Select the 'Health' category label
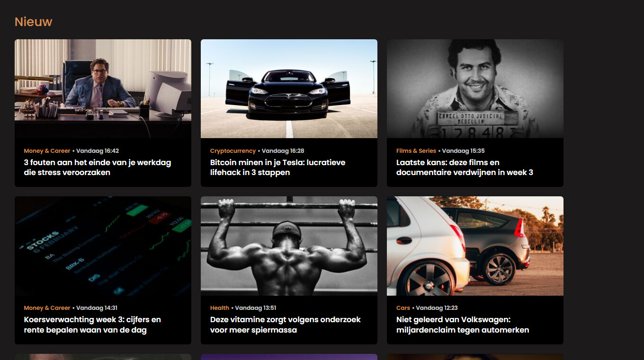The width and height of the screenshot is (644, 360). click(220, 308)
